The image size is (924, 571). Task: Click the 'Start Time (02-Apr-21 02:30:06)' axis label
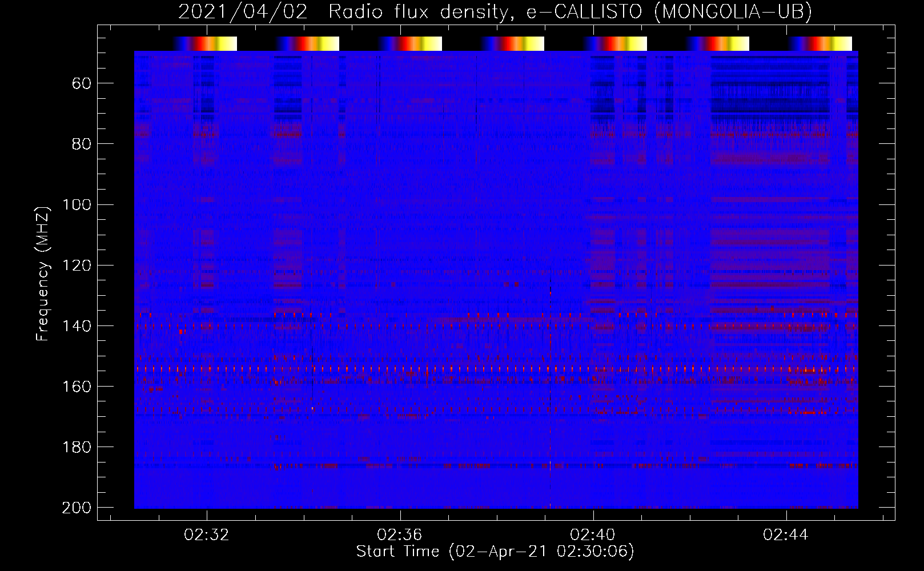pyautogui.click(x=495, y=552)
